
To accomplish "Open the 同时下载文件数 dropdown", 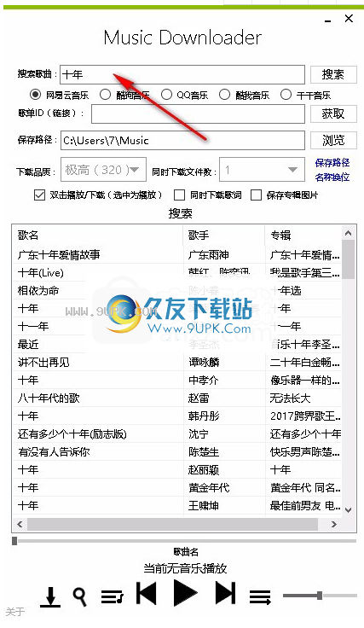I will tap(262, 170).
